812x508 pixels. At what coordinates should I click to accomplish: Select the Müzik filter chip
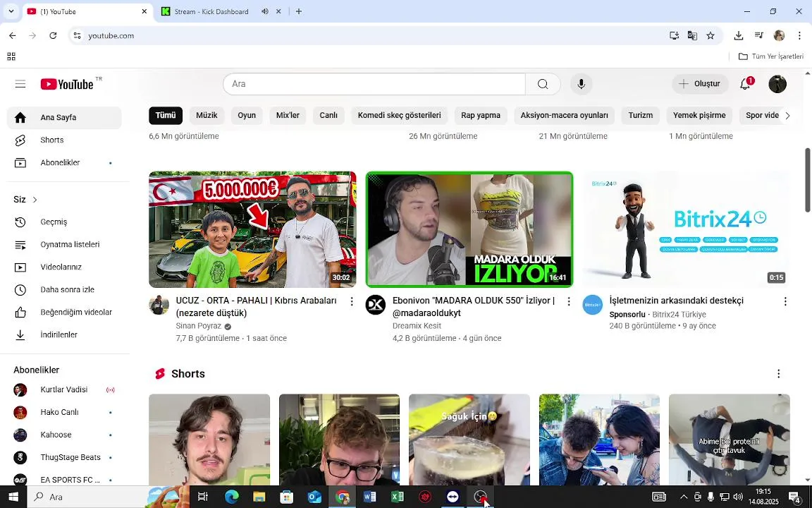click(207, 116)
